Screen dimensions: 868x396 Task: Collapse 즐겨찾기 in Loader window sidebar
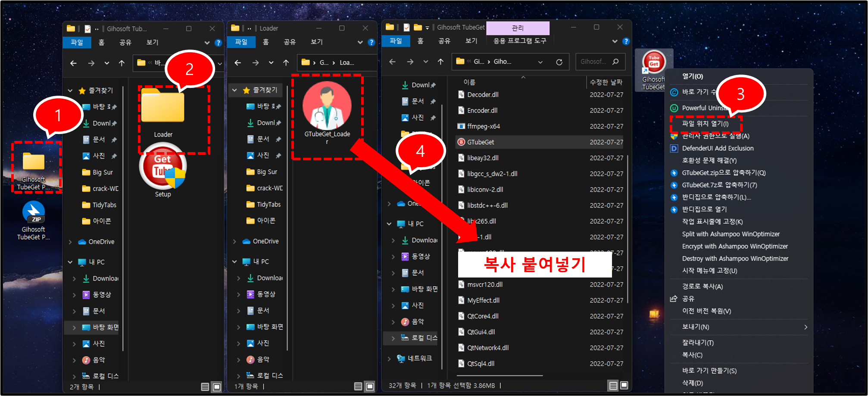[234, 90]
